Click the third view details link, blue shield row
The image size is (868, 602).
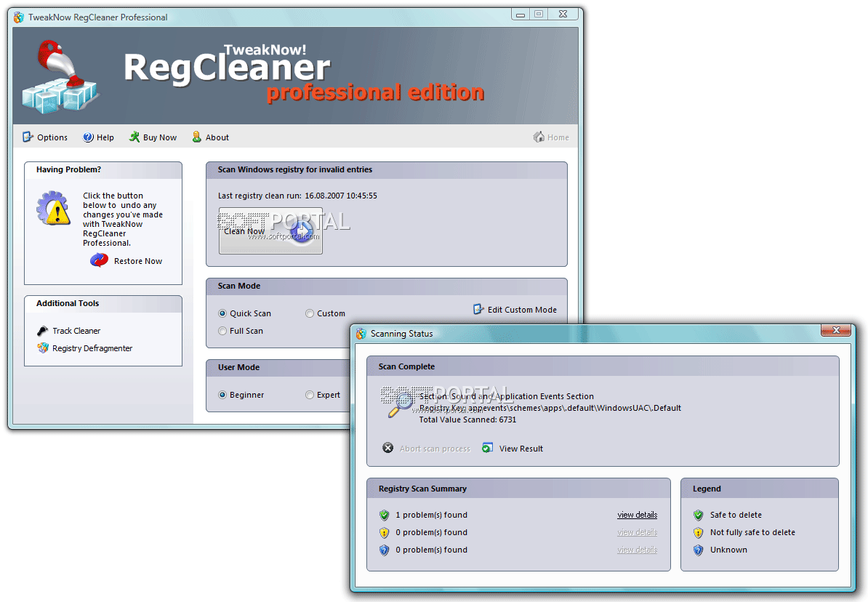pyautogui.click(x=637, y=550)
